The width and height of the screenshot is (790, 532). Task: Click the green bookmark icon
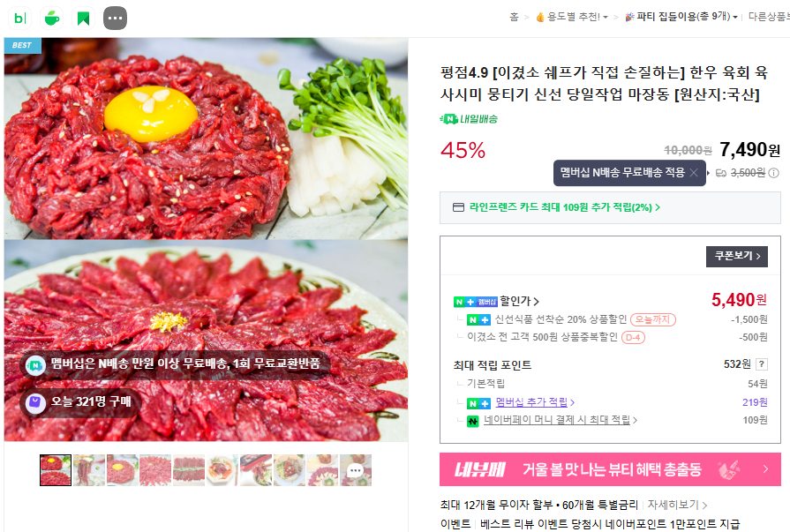click(83, 19)
